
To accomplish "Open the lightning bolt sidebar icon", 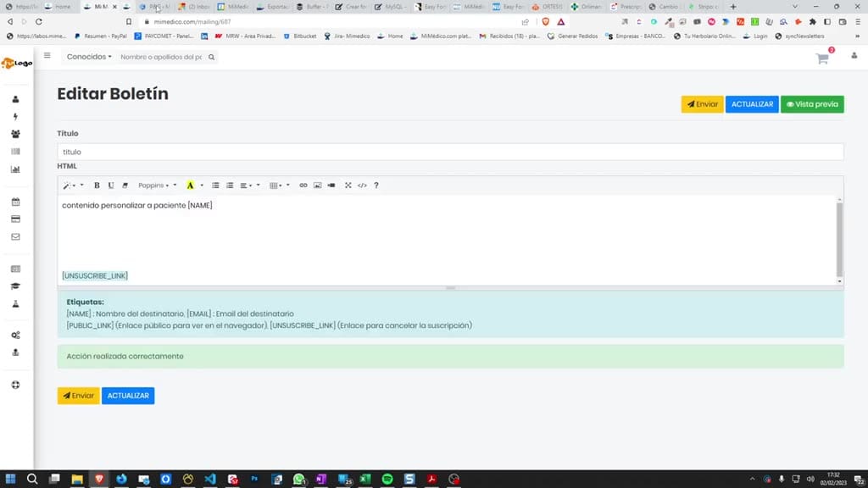I will (x=15, y=116).
